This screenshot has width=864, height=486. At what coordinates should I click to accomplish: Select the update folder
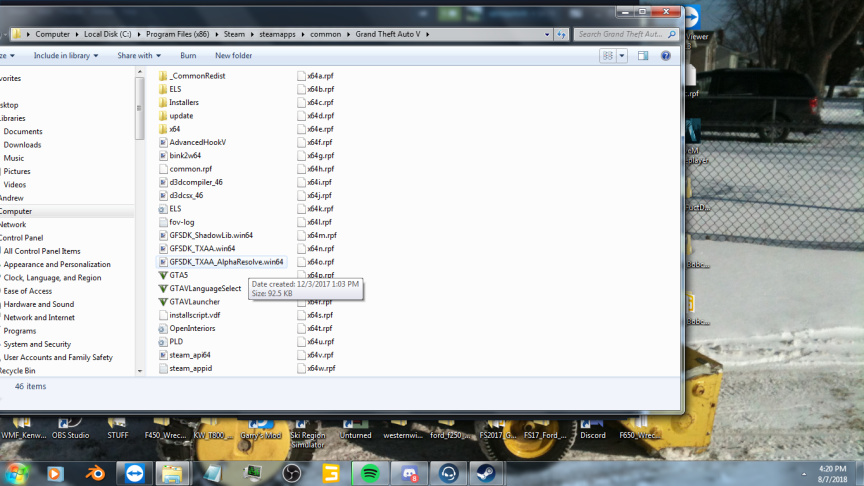tap(176, 116)
